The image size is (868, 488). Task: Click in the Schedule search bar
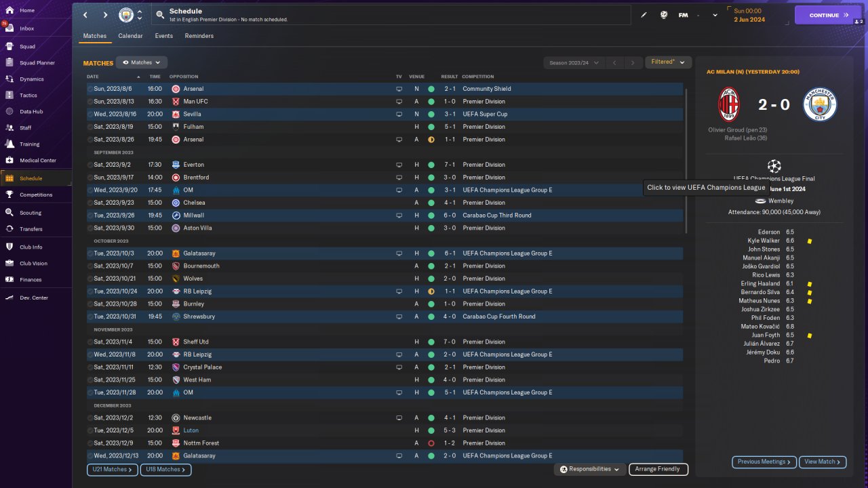(390, 15)
